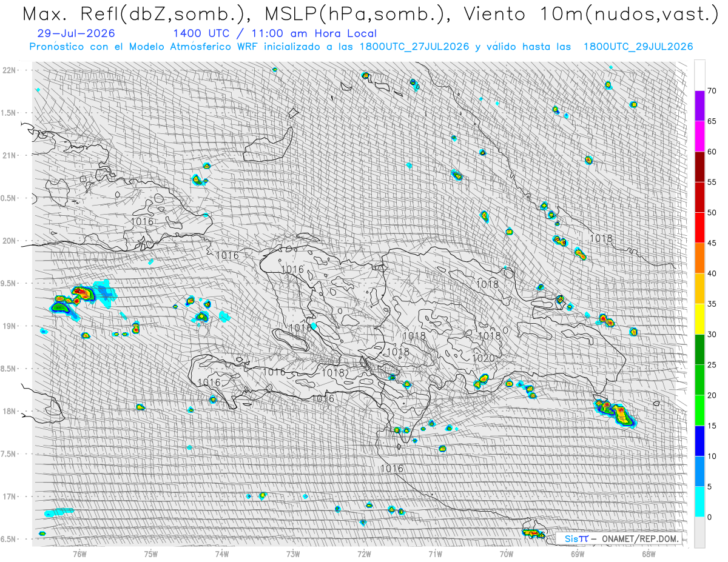Click the valid-until time '1800UTC_29JUL2026'
Screen dimensions: 728x562
(638, 47)
